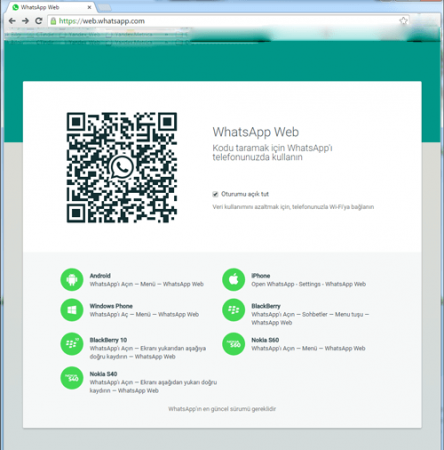Click the 'Nokia S60' platform title
Screen dimensions: 444x450
pos(265,340)
